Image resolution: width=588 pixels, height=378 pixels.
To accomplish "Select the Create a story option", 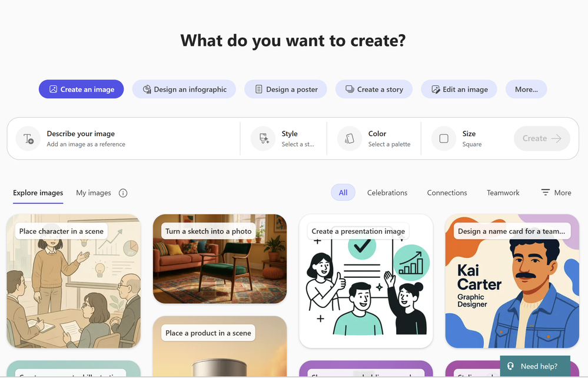I will tap(374, 89).
